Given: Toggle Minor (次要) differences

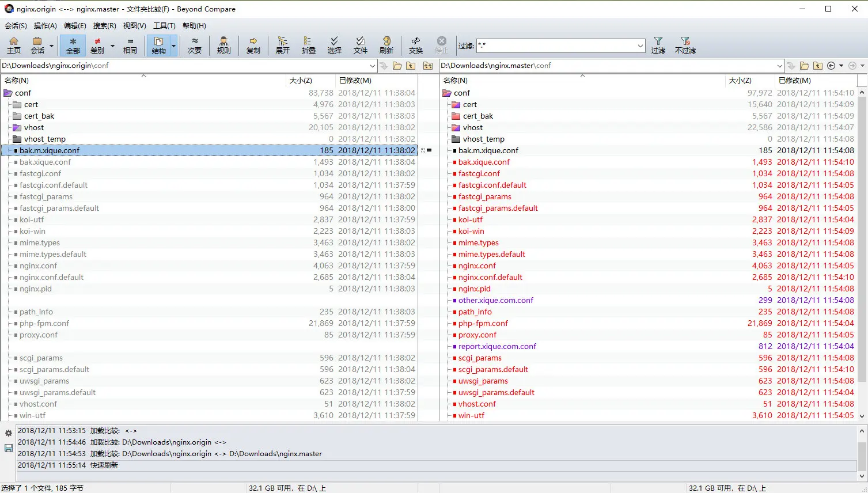Looking at the screenshot, I should tap(195, 45).
